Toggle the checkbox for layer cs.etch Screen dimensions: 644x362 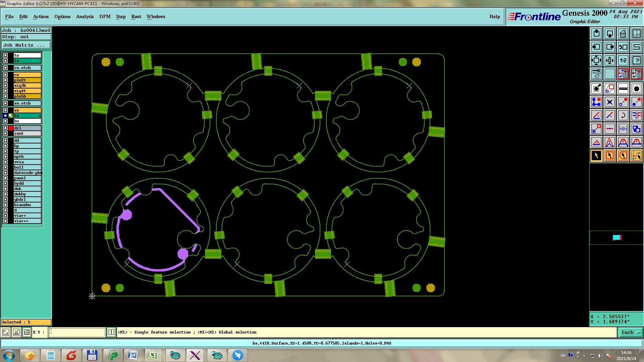point(5,68)
